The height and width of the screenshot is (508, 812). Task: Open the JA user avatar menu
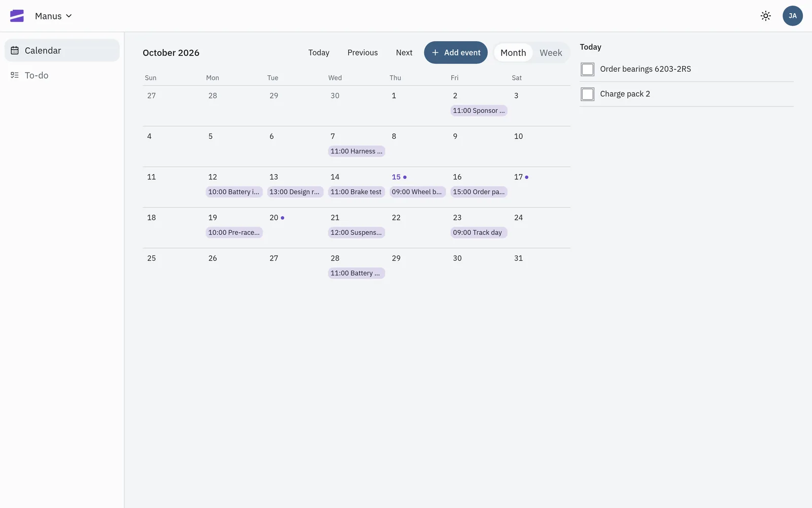[x=792, y=16]
